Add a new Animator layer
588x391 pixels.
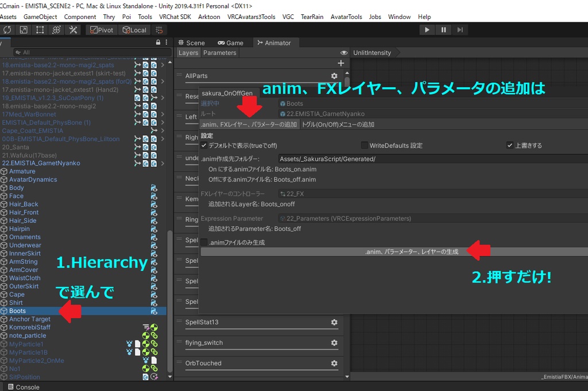click(341, 63)
